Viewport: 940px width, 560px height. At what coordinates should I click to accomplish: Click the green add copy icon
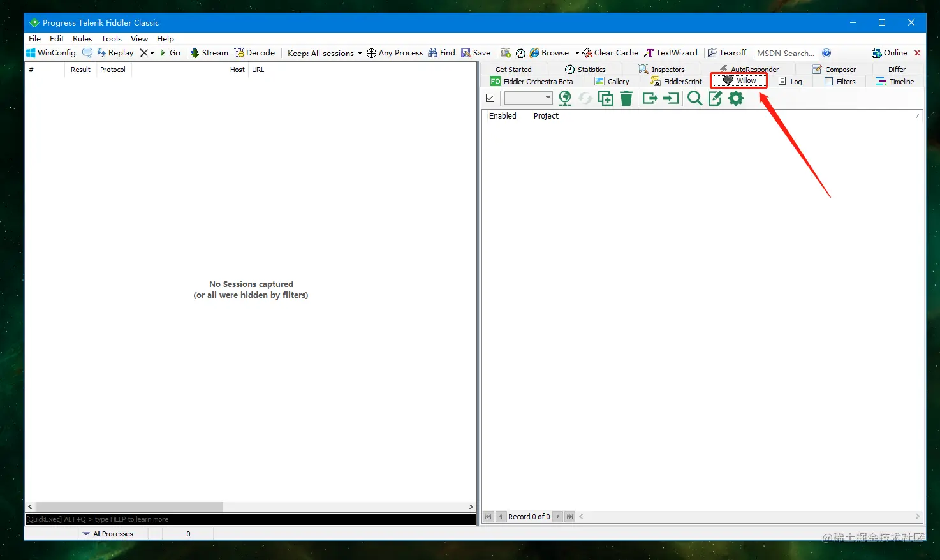click(x=606, y=98)
